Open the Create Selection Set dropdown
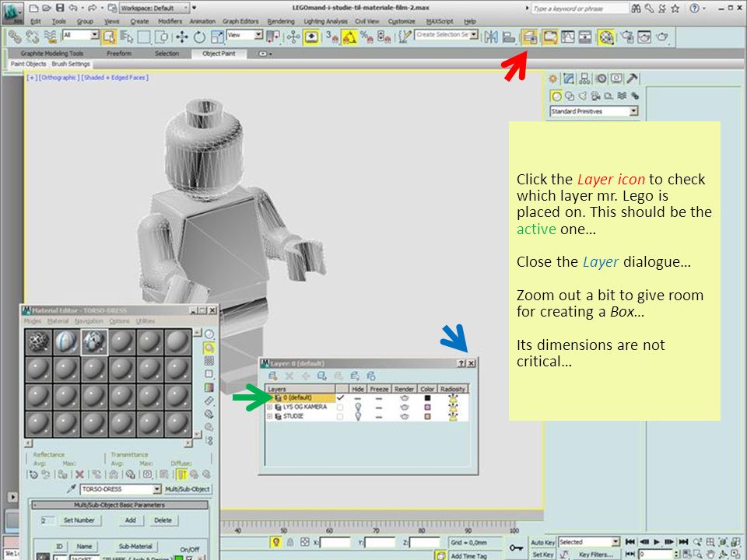The width and height of the screenshot is (747, 560). tap(447, 35)
